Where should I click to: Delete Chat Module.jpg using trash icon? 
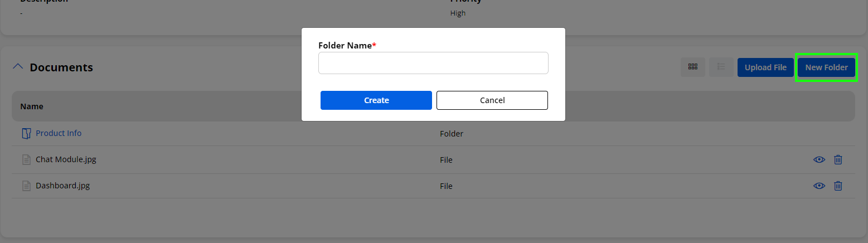838,160
